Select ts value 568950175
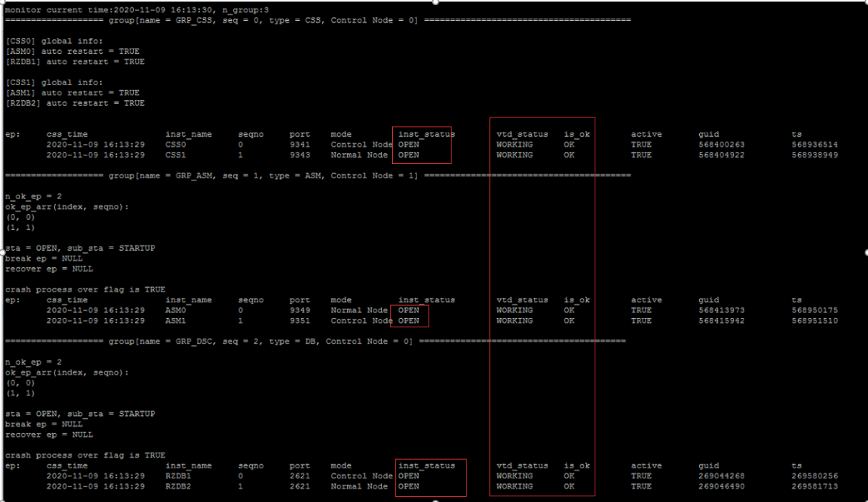868x502 pixels. tap(814, 310)
